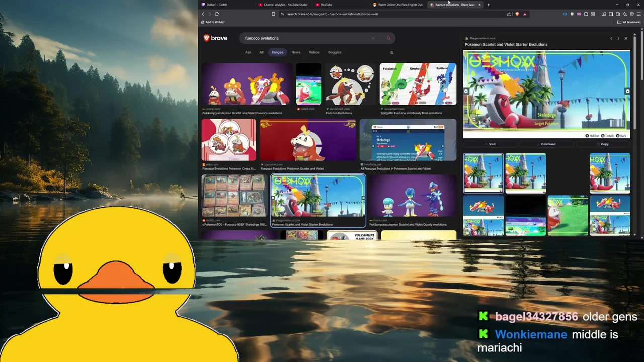
Task: Open the Brave Rewards triangle icon
Action: pyautogui.click(x=525, y=14)
